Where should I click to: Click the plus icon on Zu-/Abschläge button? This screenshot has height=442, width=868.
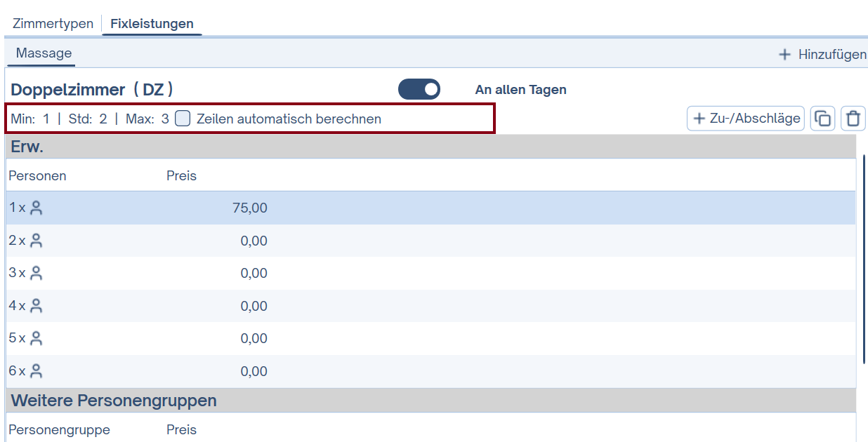pos(698,118)
